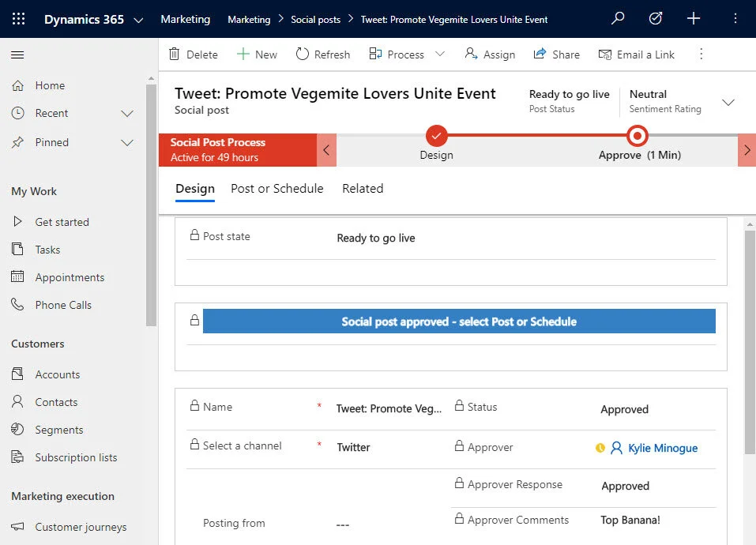Switch to Post or Schedule tab
Viewport: 756px width, 545px height.
277,189
